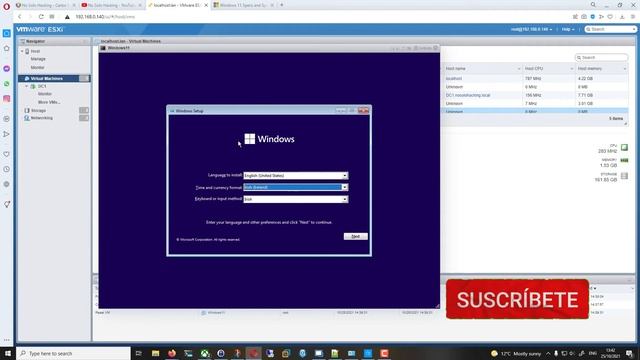
Task: Open More VMs... in Navigator
Action: (x=49, y=102)
